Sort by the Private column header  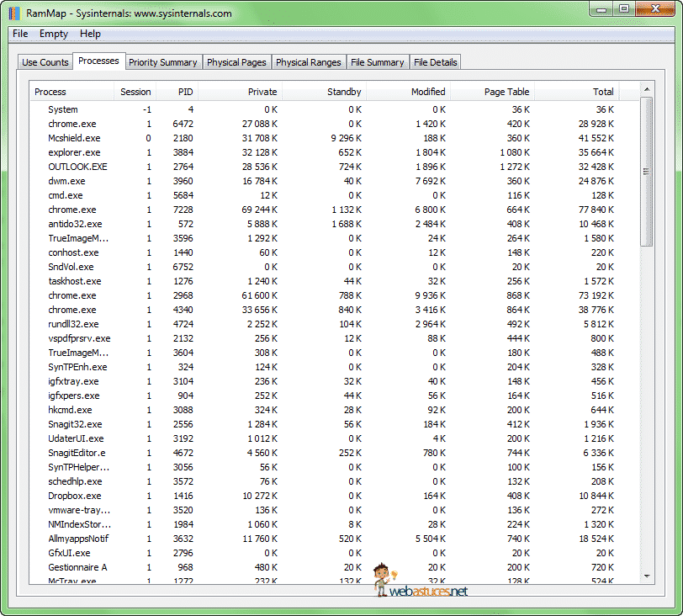pos(240,92)
